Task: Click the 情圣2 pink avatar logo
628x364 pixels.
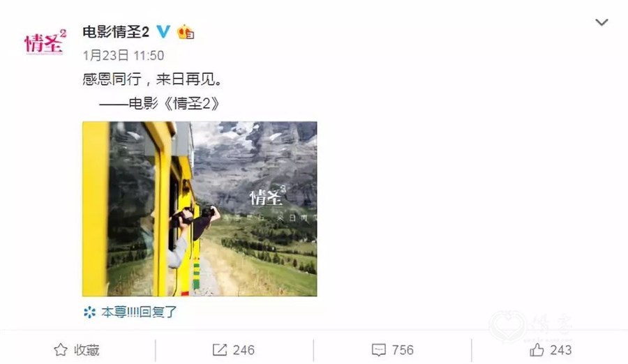Action: point(45,41)
